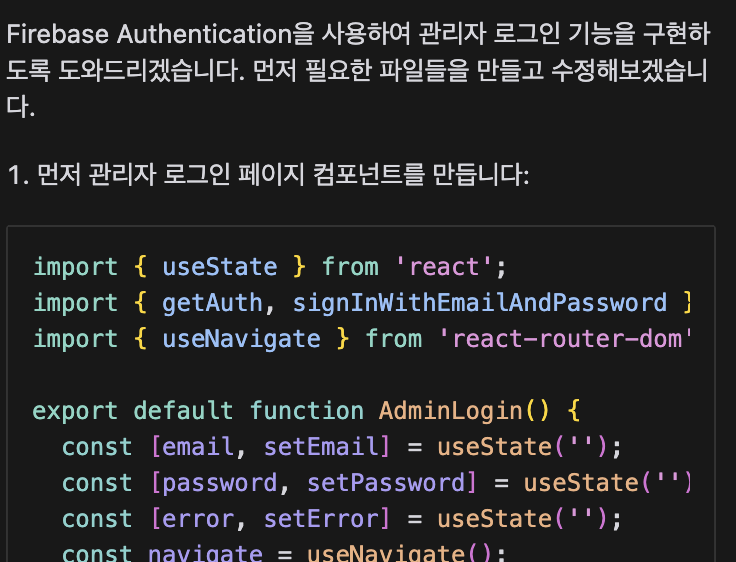736x562 pixels.
Task: Click 'export default function' keywords
Action: [198, 411]
